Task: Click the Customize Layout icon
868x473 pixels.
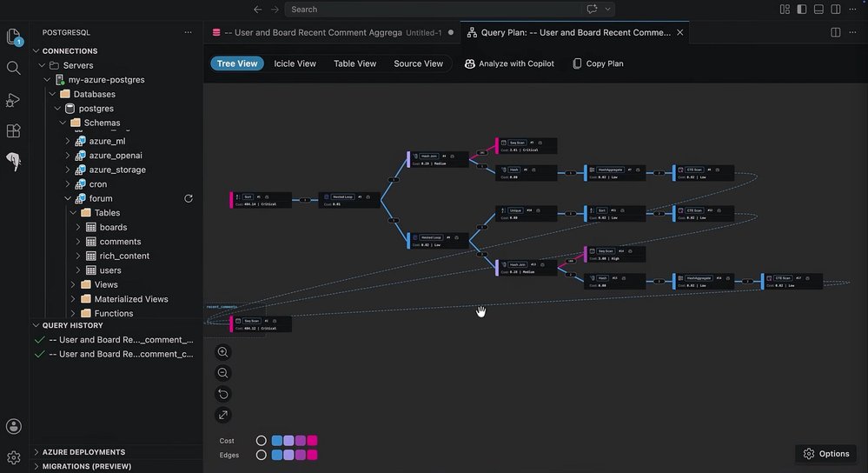Action: coord(785,10)
